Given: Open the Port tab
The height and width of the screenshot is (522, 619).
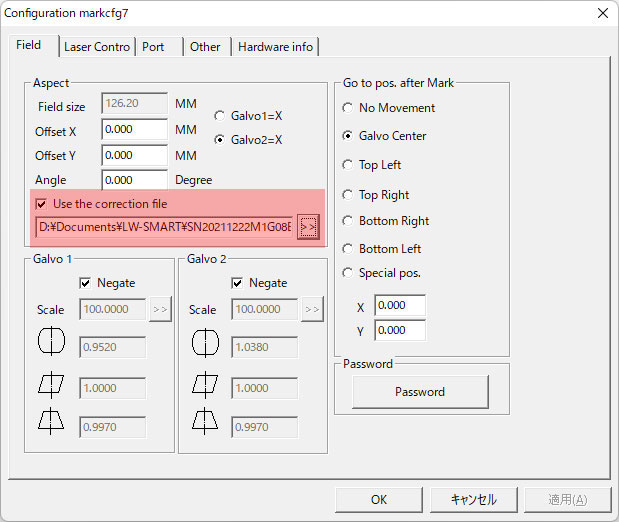Looking at the screenshot, I should (x=159, y=47).
